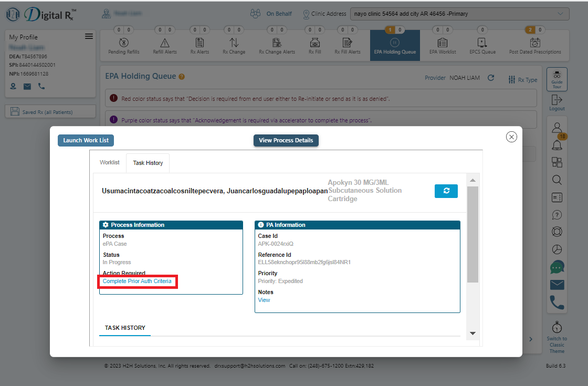588x386 pixels.
Task: Click the View notes link
Action: point(264,300)
